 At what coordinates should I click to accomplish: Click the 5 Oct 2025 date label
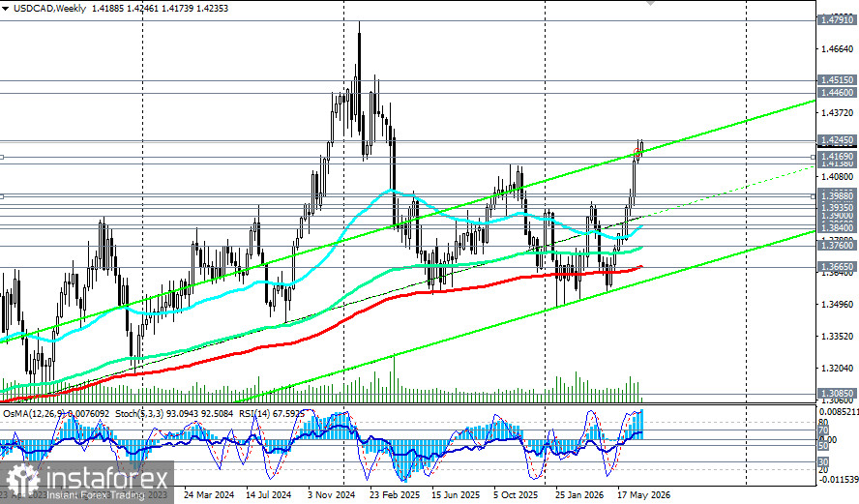[516, 494]
